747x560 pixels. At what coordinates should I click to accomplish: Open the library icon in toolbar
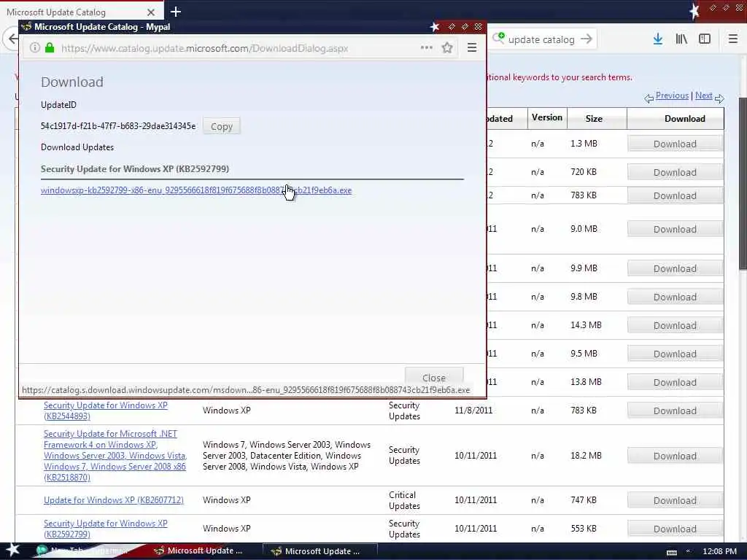tap(681, 39)
